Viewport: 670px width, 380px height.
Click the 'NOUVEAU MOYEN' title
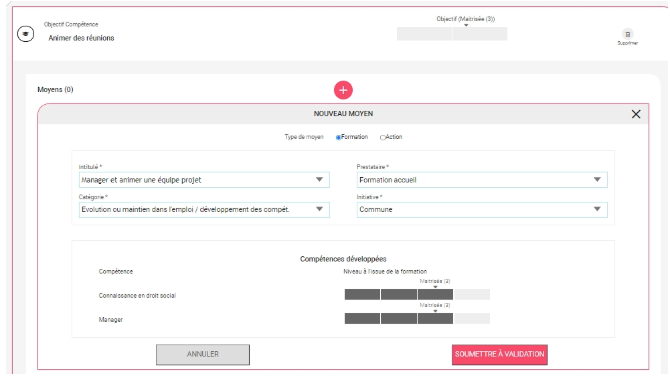[x=343, y=114]
